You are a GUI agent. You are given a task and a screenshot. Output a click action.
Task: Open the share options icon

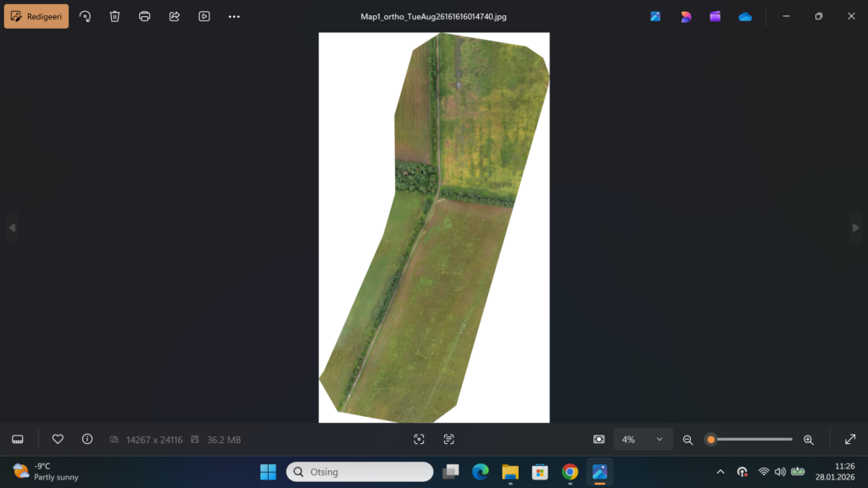[x=175, y=16]
